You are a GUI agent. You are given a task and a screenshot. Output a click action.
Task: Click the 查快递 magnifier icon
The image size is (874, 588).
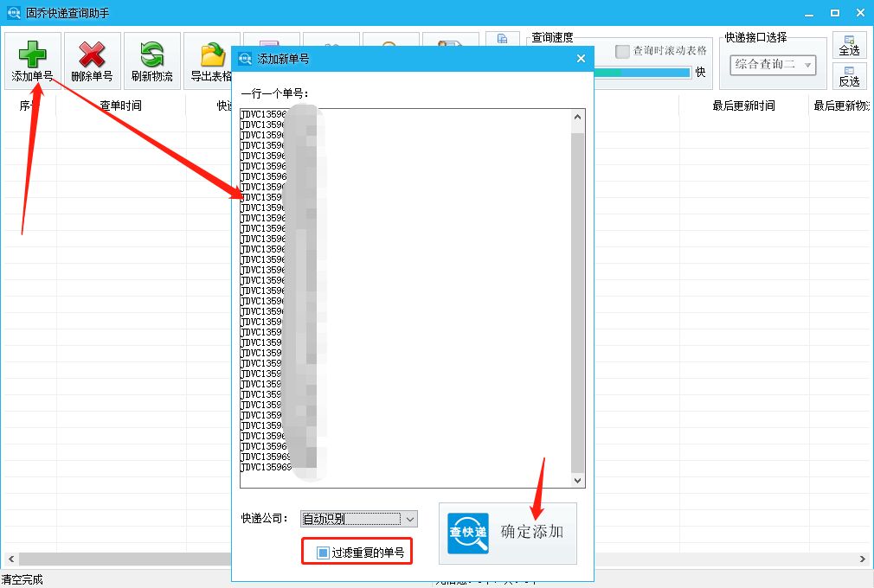467,533
